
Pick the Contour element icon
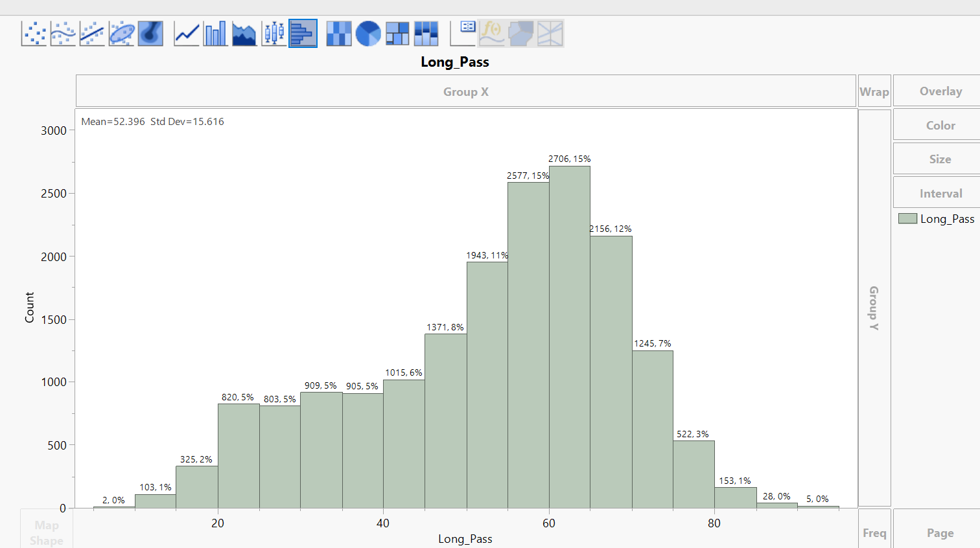(150, 33)
